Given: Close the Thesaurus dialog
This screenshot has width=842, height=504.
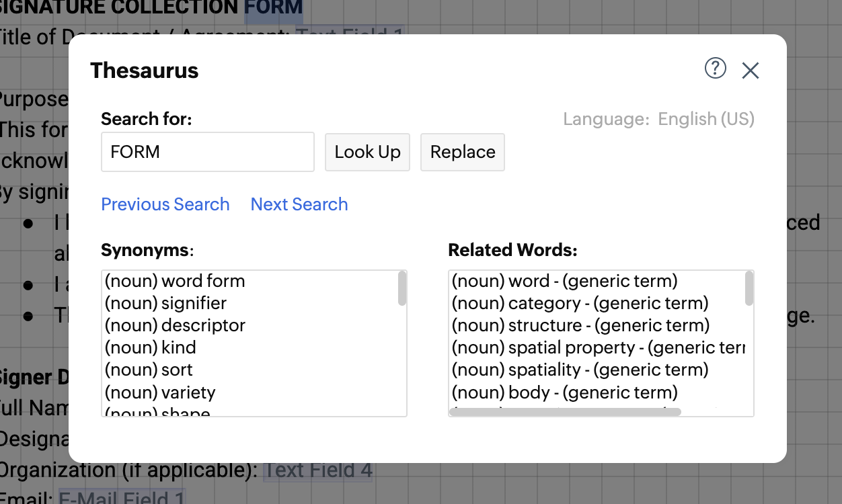Looking at the screenshot, I should 751,70.
